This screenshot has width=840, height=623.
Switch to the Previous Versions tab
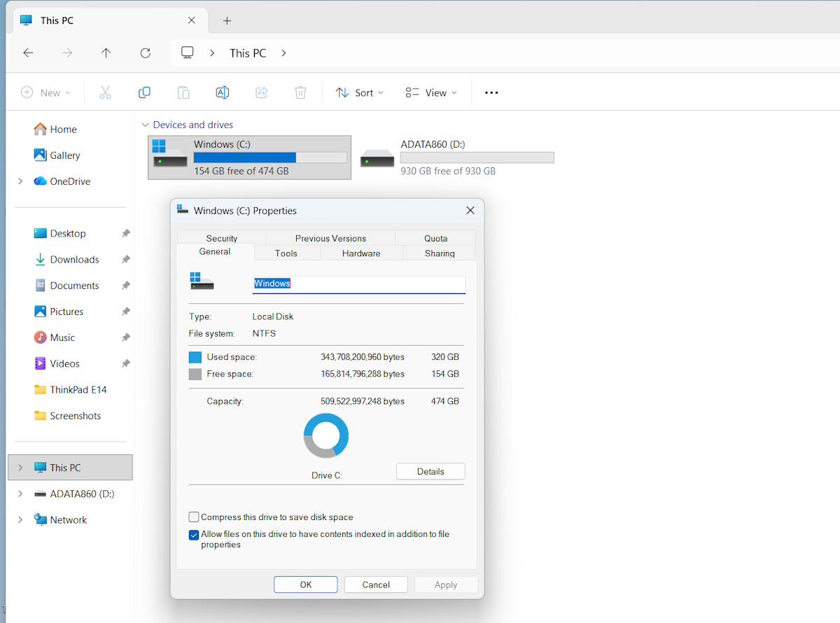pos(330,238)
